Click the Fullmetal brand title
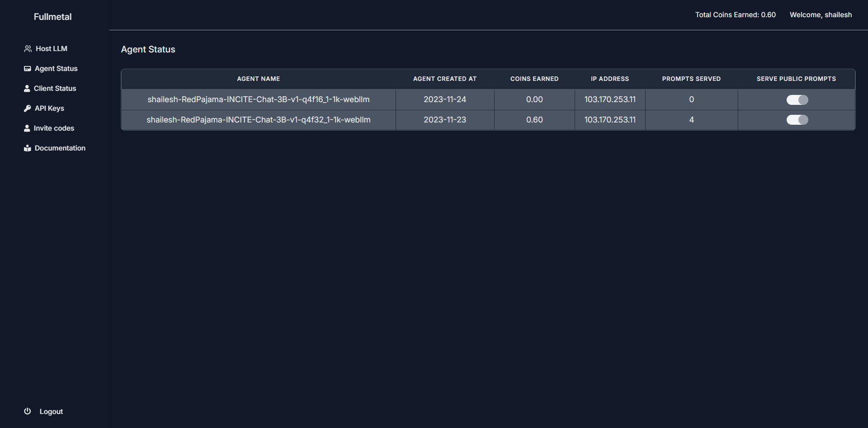The height and width of the screenshot is (428, 868). [52, 17]
